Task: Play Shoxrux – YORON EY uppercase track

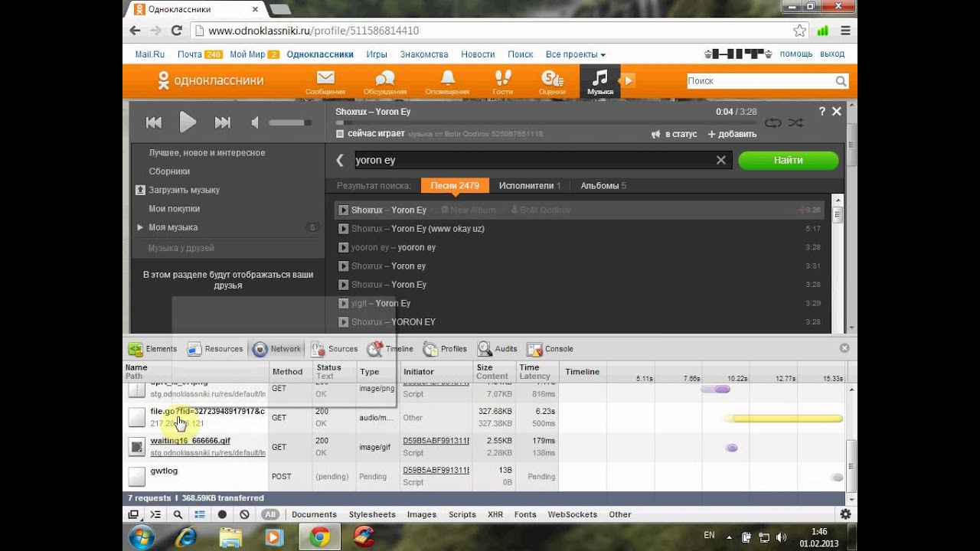Action: [x=344, y=322]
